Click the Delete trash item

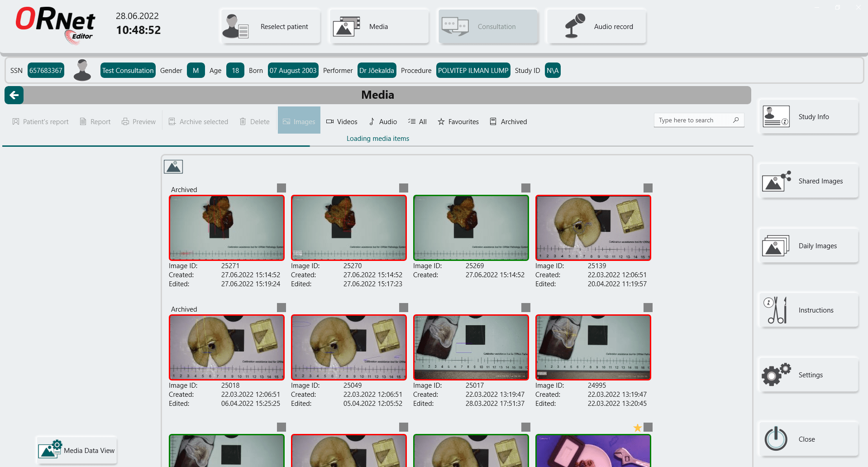tap(254, 121)
